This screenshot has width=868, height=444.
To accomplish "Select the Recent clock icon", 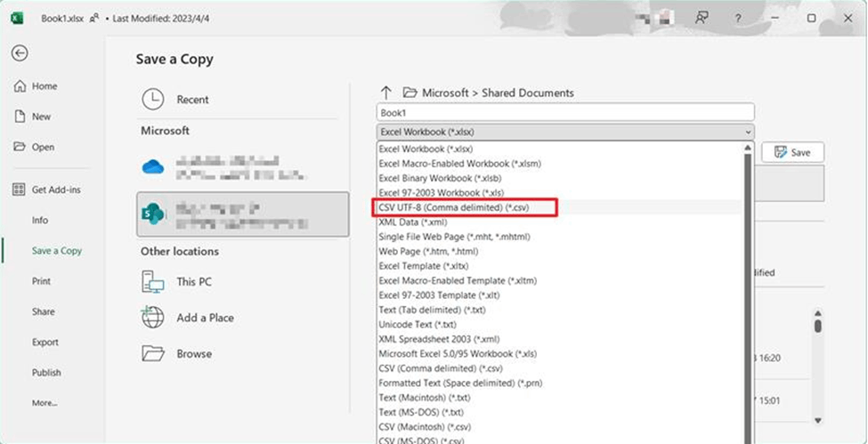I will [153, 100].
